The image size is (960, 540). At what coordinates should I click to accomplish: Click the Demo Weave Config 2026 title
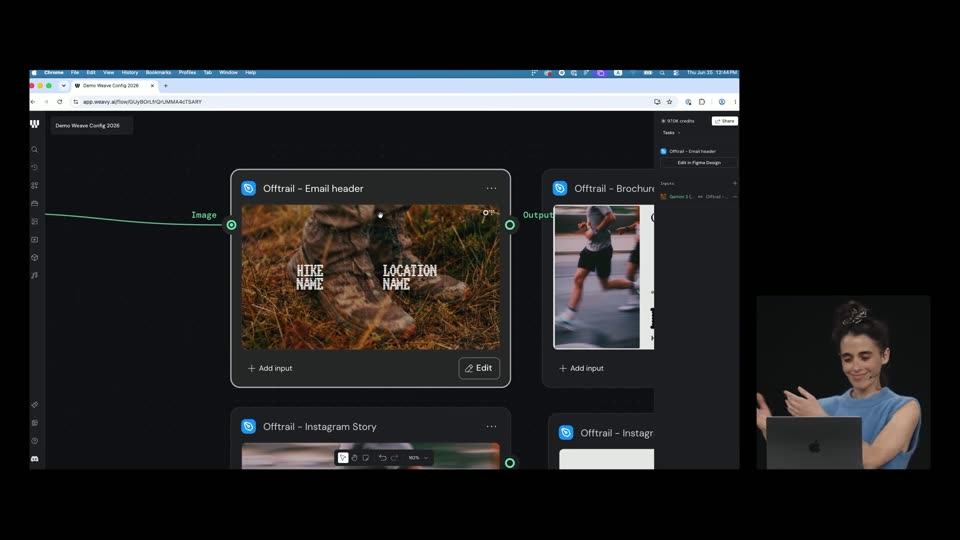(88, 126)
